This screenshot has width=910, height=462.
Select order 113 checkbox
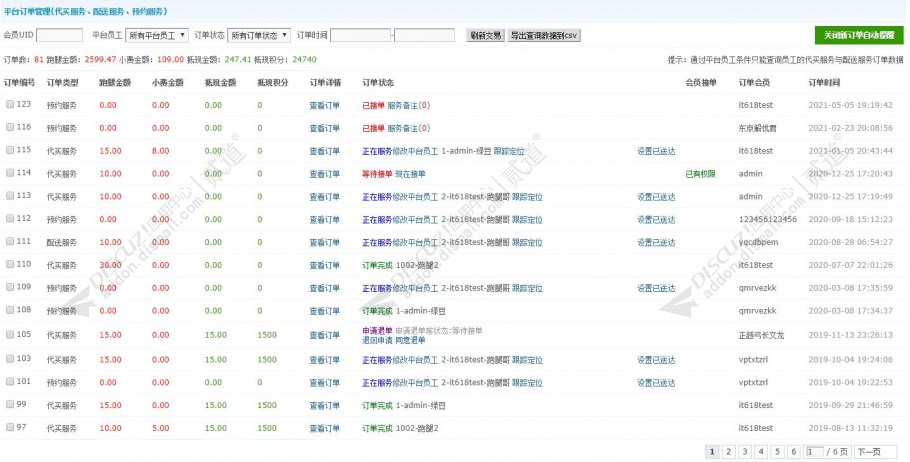point(10,196)
